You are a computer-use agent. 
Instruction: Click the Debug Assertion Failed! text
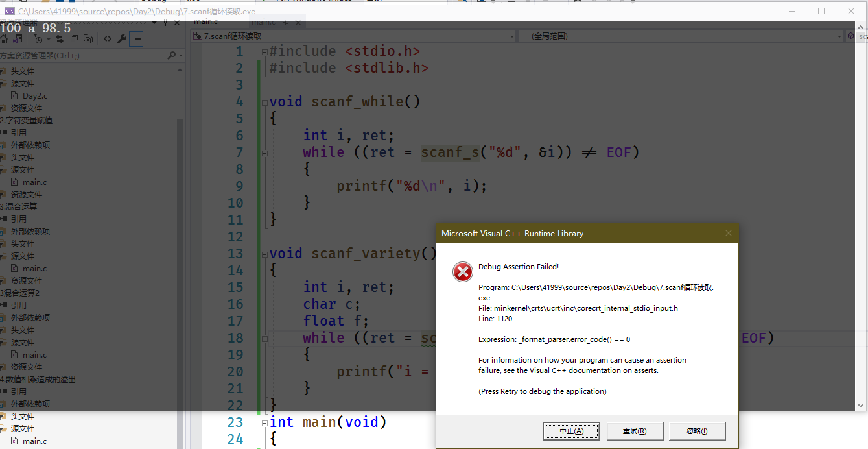click(x=519, y=267)
